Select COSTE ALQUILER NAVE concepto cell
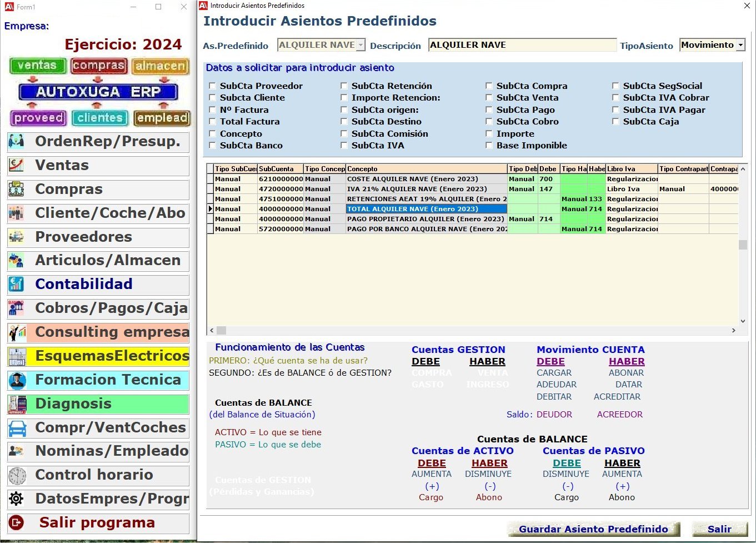Screen dimensions: 756x543 coord(427,179)
